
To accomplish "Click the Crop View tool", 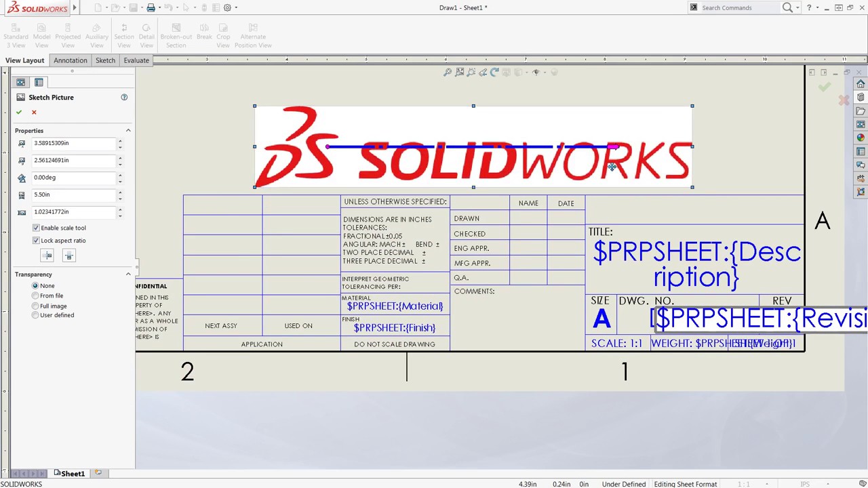I will [223, 37].
